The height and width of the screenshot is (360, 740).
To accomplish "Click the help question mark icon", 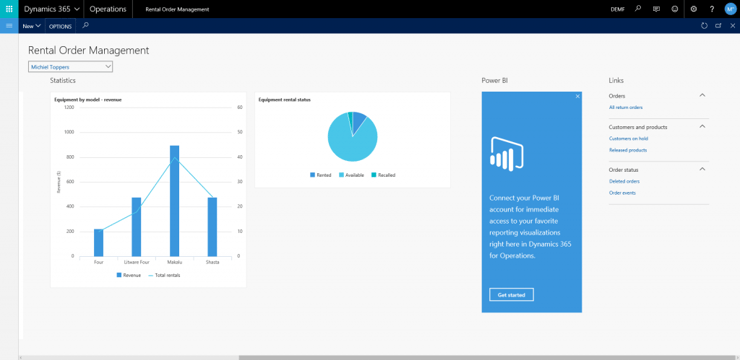I will [x=712, y=9].
